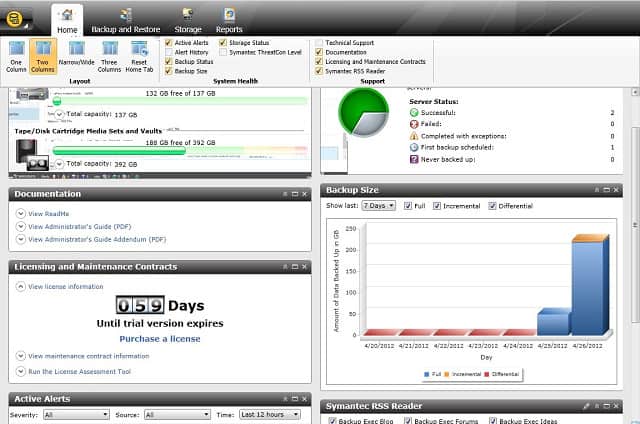Click the tall 4/26/2012 chart bar
Image resolution: width=640 pixels, height=424 pixels.
pyautogui.click(x=590, y=286)
